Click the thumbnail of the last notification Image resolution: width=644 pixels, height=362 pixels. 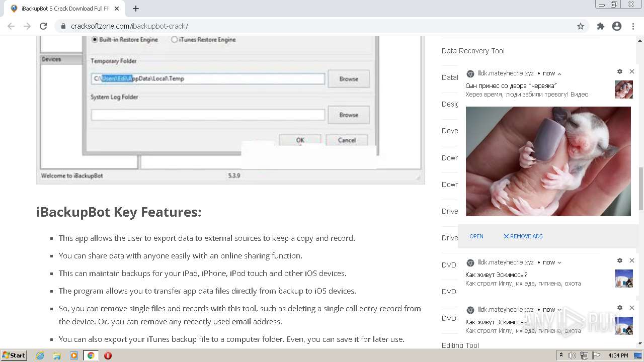click(x=624, y=326)
